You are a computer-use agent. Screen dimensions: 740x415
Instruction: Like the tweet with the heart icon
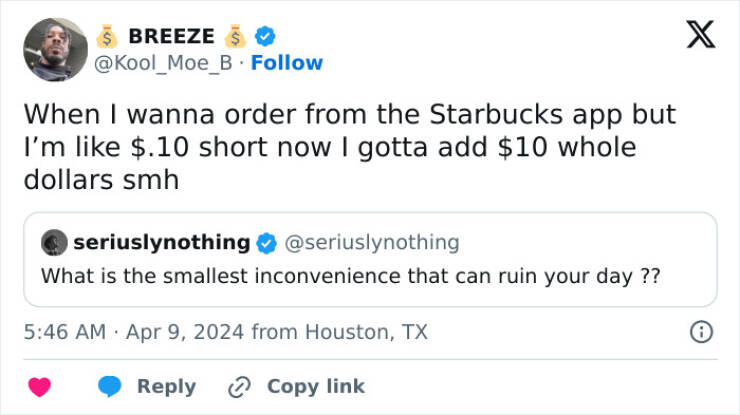[40, 386]
